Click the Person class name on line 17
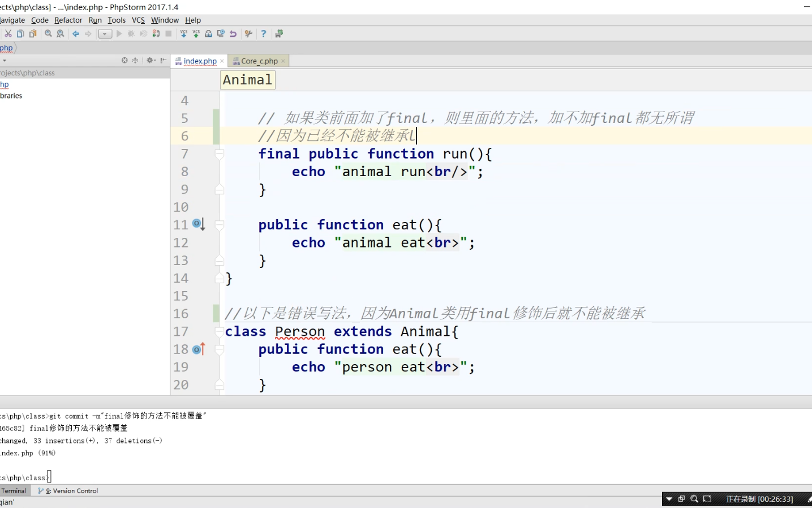 (x=300, y=331)
